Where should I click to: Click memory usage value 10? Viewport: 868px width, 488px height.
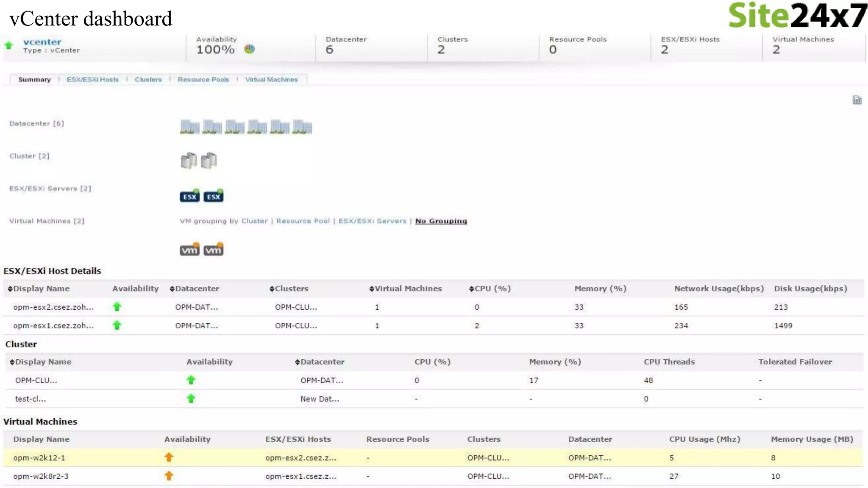coord(776,477)
